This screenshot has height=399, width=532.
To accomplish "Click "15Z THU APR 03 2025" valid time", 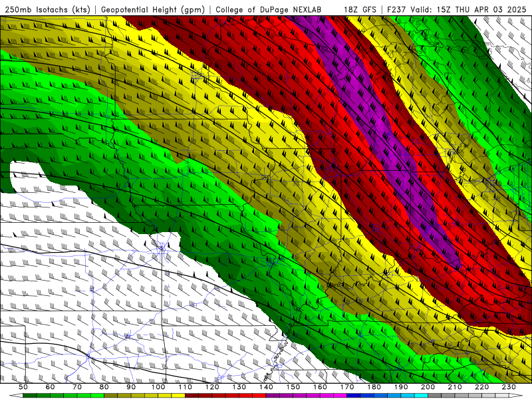I will (x=481, y=9).
